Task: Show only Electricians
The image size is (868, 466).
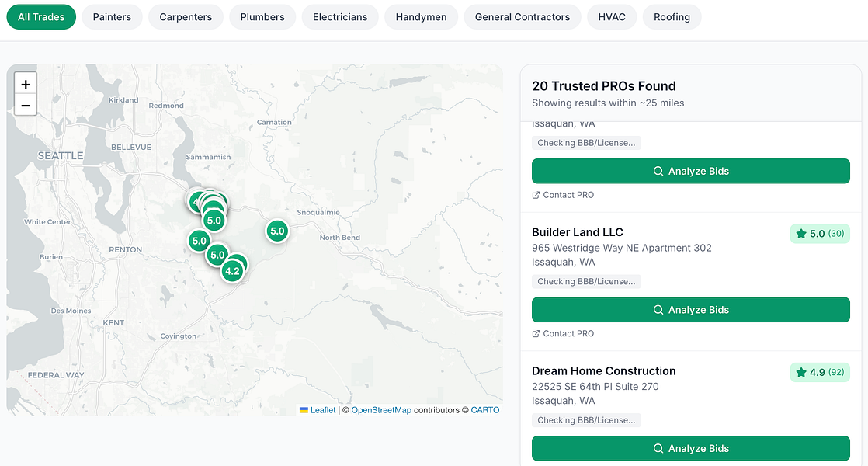Action: (340, 17)
